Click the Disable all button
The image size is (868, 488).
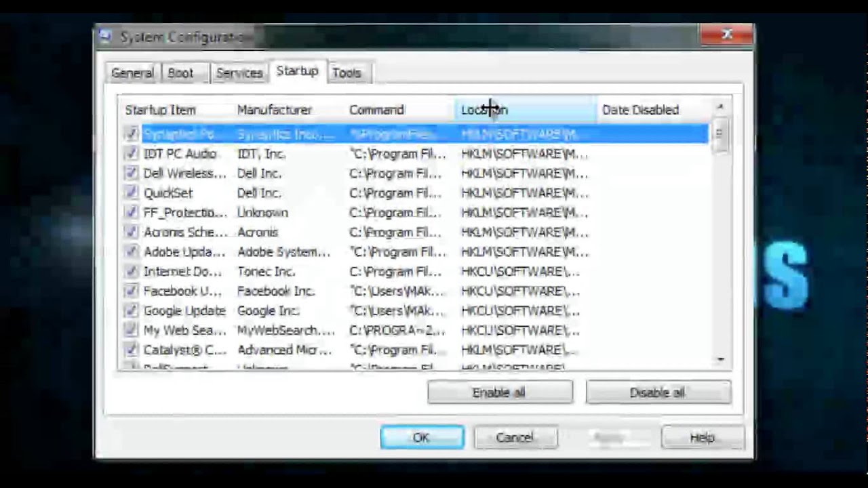tap(658, 392)
